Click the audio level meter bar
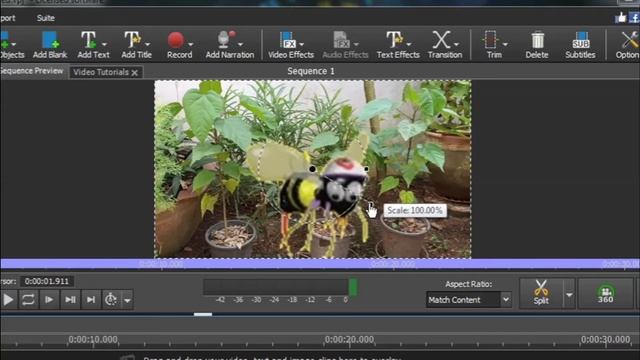 [x=281, y=287]
